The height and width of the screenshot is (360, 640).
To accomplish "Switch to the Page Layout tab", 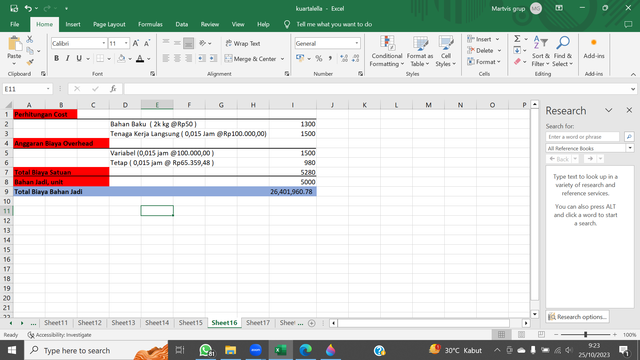I will 109,24.
